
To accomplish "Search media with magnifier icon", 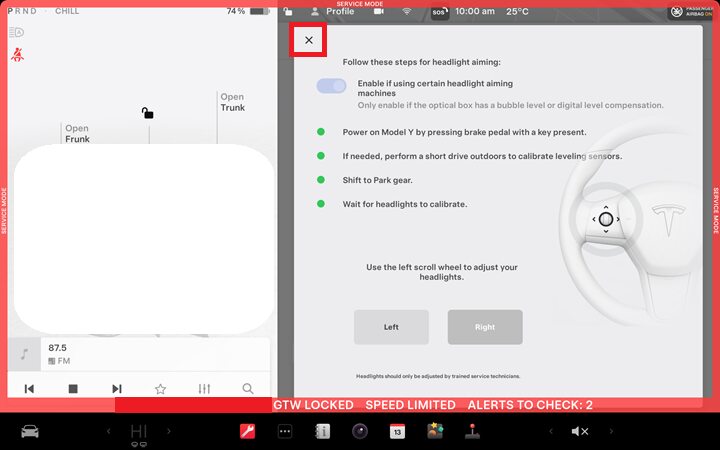I will coord(248,389).
